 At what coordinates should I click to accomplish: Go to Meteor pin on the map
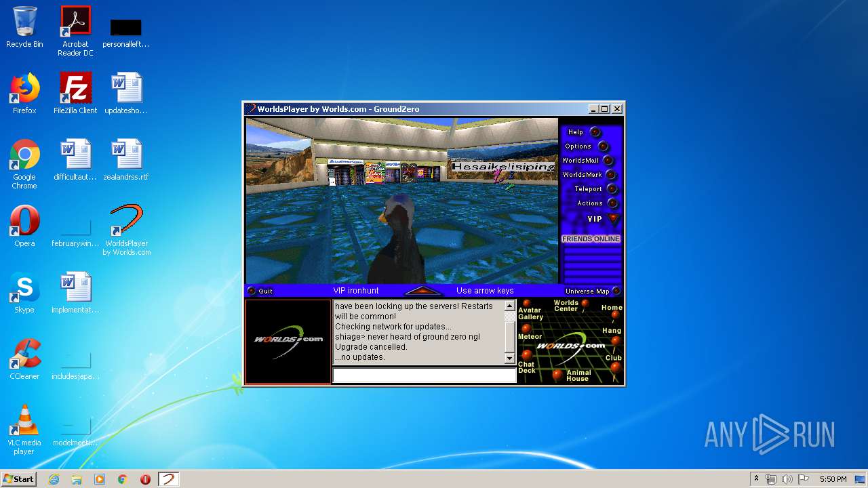pyautogui.click(x=529, y=333)
